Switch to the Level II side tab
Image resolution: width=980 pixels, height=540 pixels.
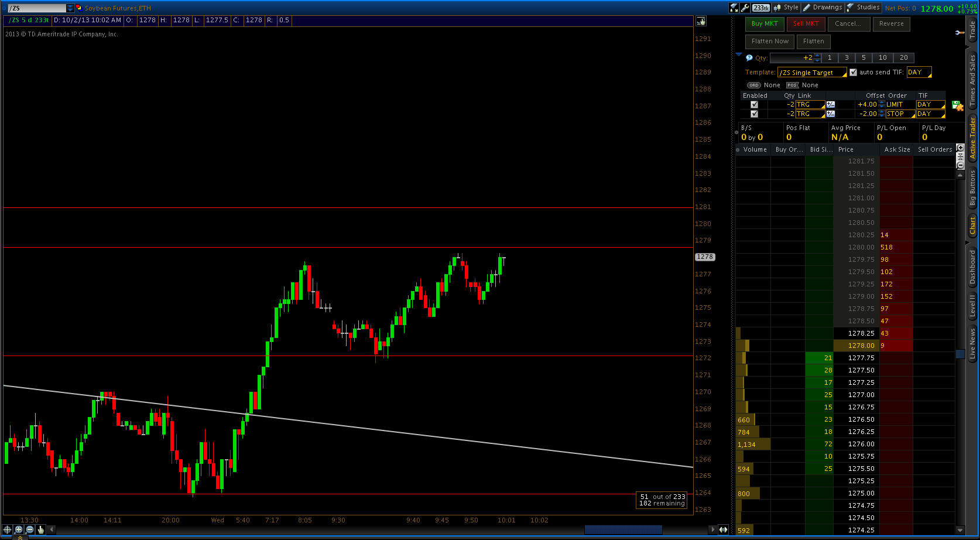972,306
